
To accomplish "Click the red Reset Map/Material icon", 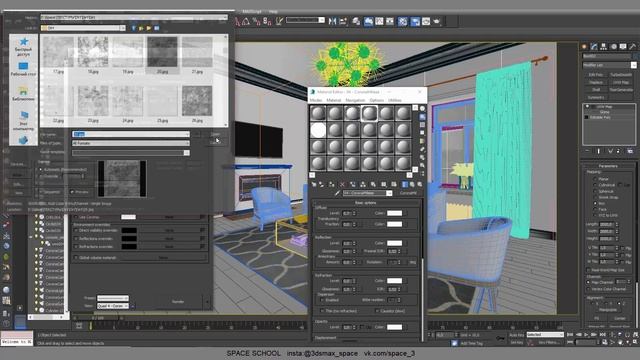I will pos(342,184).
